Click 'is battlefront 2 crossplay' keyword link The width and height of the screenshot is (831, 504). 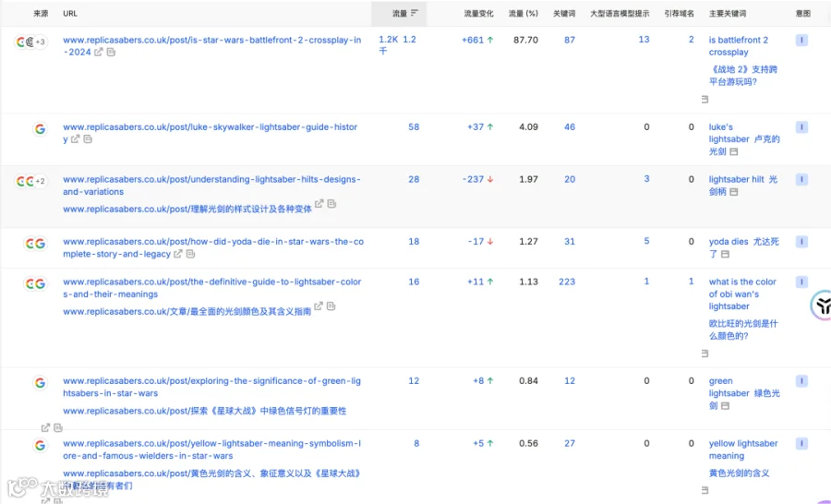click(739, 46)
